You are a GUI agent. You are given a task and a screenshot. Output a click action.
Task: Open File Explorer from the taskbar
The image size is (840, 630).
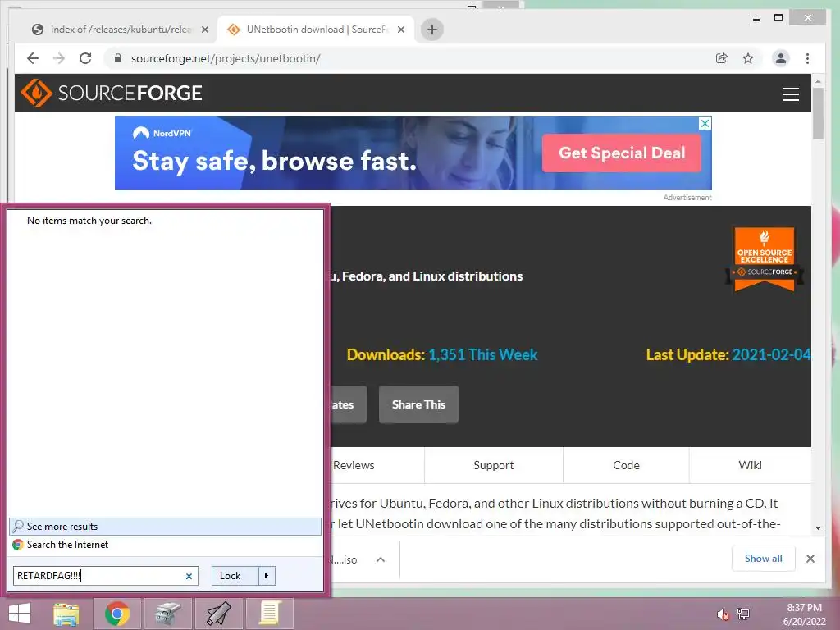[66, 614]
